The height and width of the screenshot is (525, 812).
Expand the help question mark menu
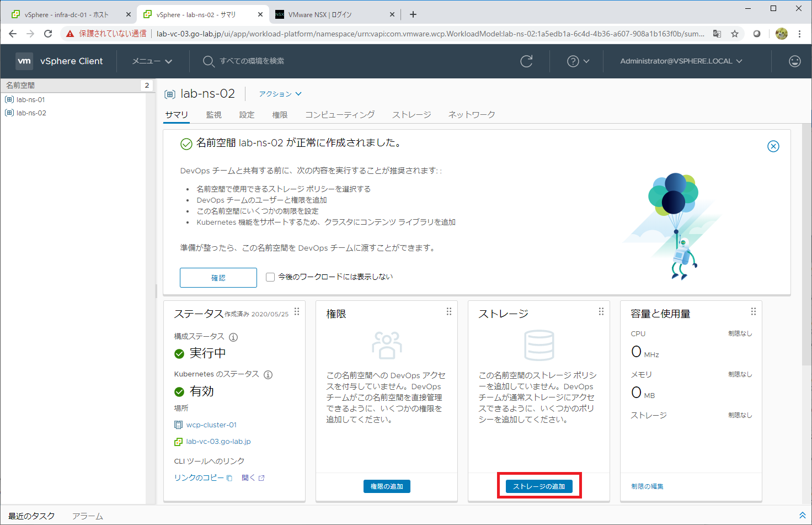[x=578, y=61]
